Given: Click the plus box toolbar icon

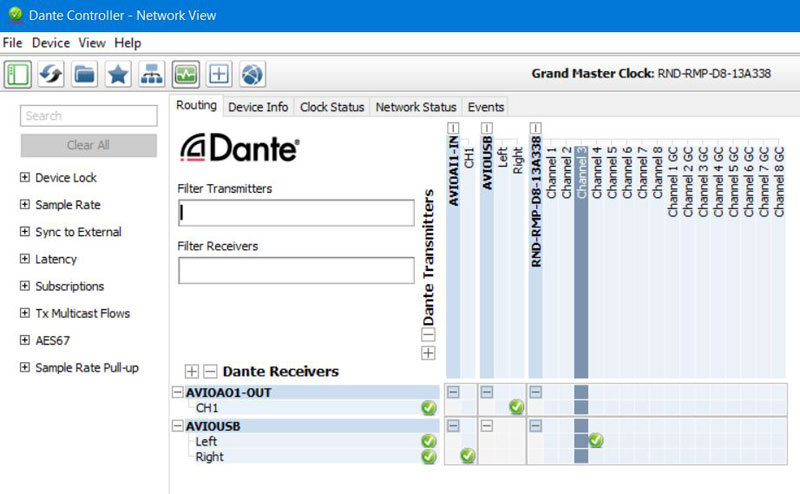Looking at the screenshot, I should [219, 74].
